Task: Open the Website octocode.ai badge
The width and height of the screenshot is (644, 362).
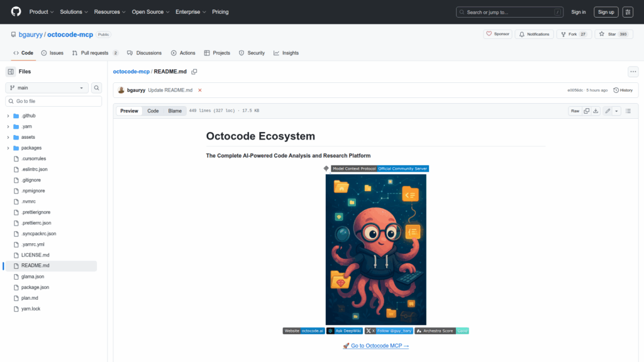Action: point(304,331)
